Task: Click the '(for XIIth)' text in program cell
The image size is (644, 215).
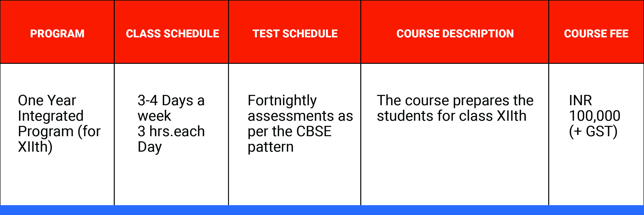Action: tap(59, 139)
